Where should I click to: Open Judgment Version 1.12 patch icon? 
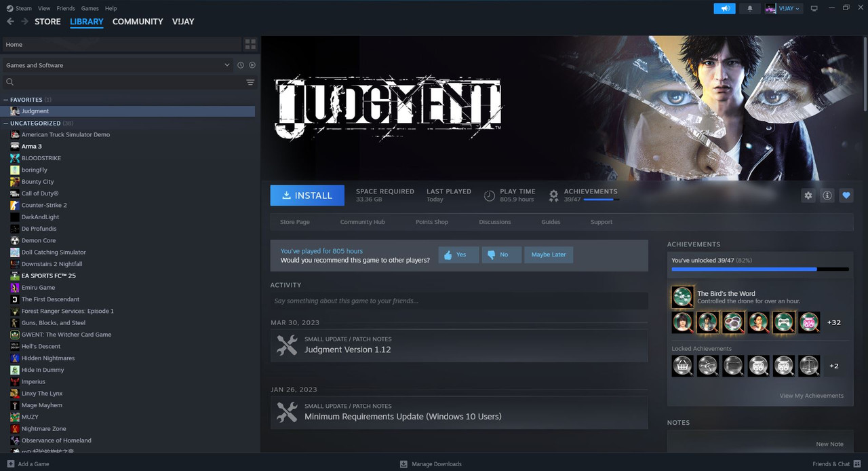tap(287, 345)
